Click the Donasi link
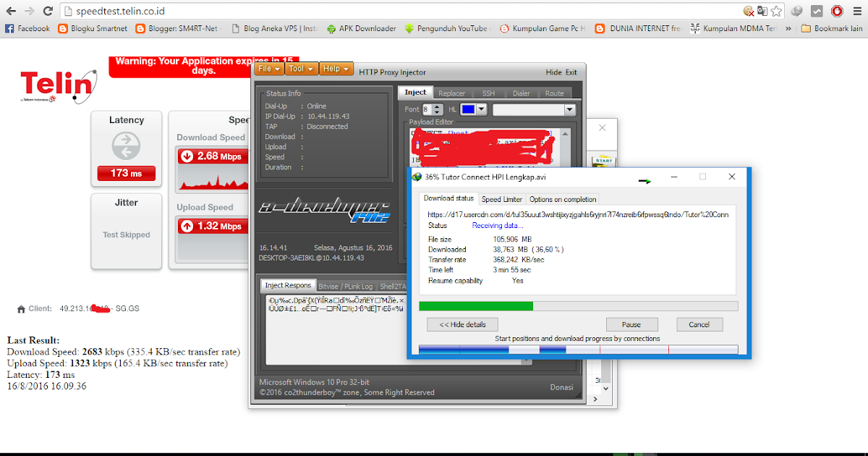Viewport: 868px width, 456px height. pyautogui.click(x=561, y=387)
